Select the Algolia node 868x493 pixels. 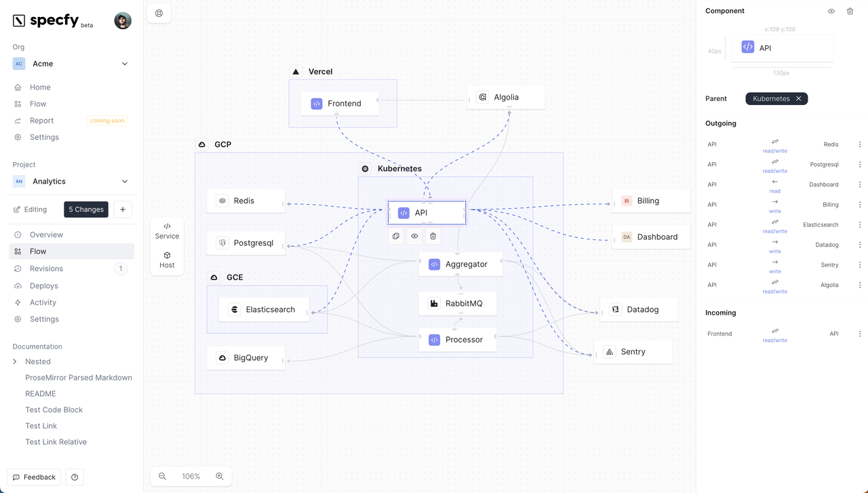(506, 97)
